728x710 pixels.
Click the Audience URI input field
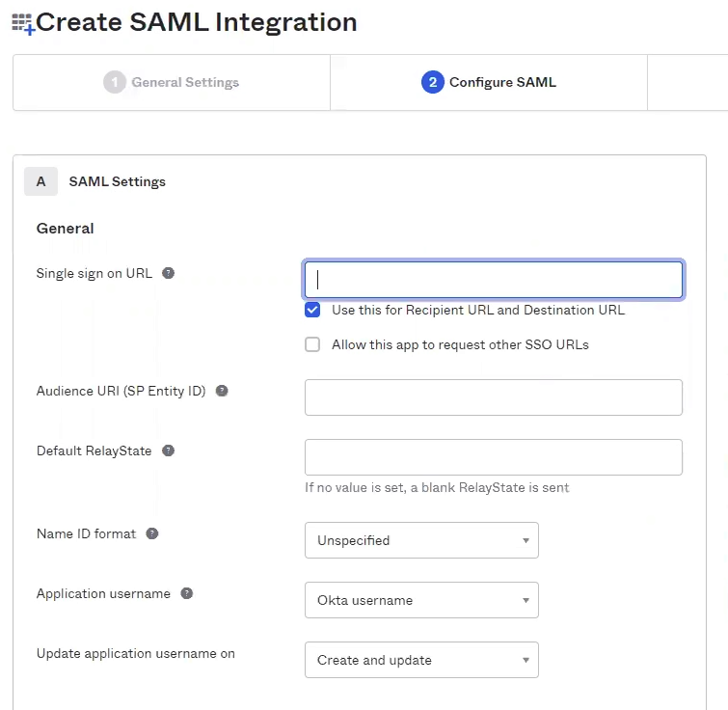(x=494, y=397)
